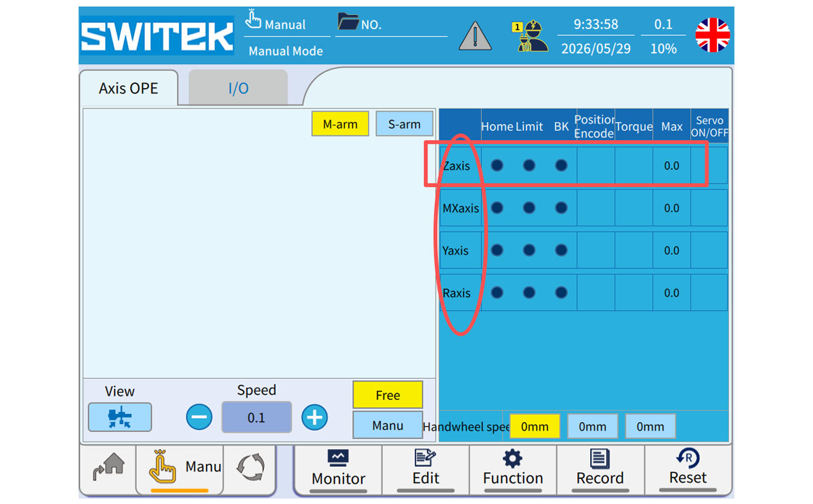Screen dimensions: 813x504
Task: Choose the Free mode button
Action: (x=388, y=395)
